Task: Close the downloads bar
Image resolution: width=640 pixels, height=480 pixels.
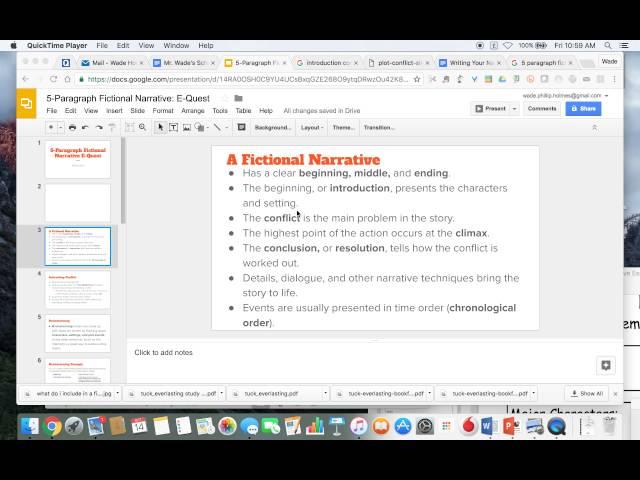Action: (x=615, y=394)
